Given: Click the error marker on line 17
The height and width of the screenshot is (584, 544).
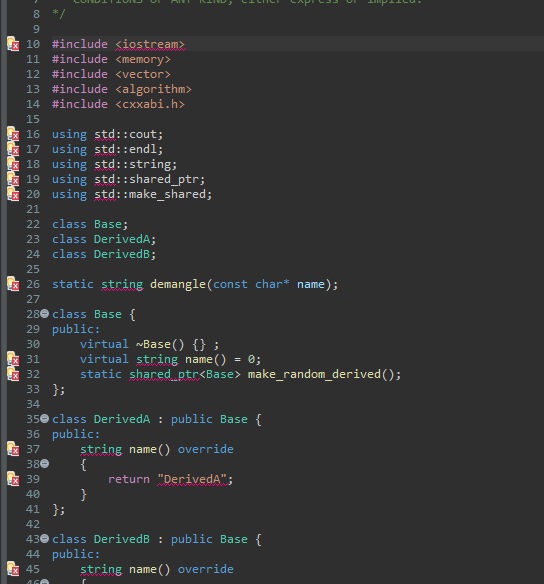Looking at the screenshot, I should click(x=13, y=149).
